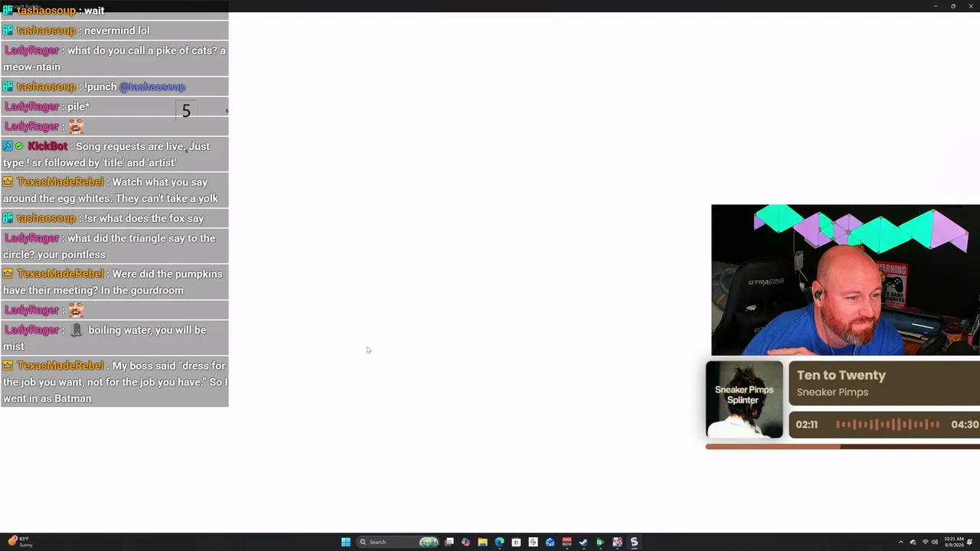
Task: Click the webcam video overlay
Action: point(845,280)
